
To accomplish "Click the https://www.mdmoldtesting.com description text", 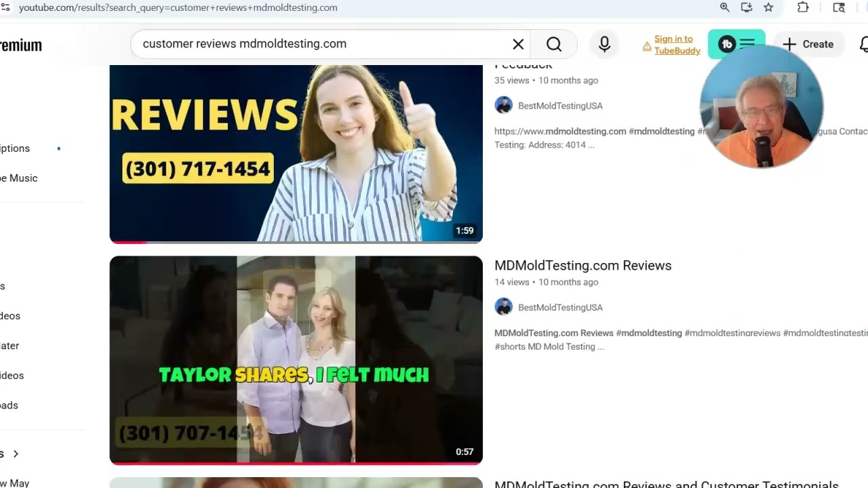I will [x=560, y=131].
